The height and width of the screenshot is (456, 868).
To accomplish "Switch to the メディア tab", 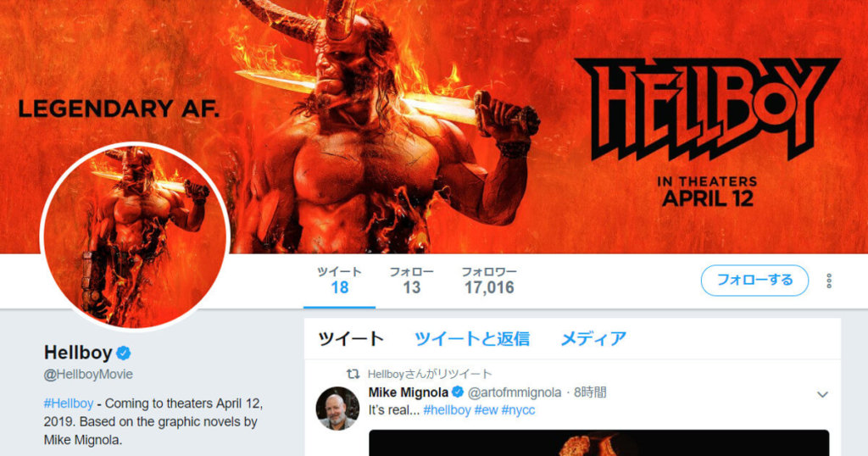I will [x=593, y=339].
